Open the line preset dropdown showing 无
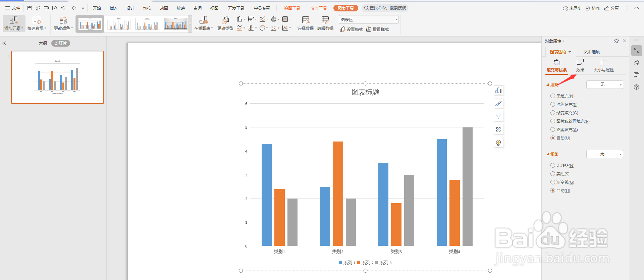The width and height of the screenshot is (644, 280). 605,154
